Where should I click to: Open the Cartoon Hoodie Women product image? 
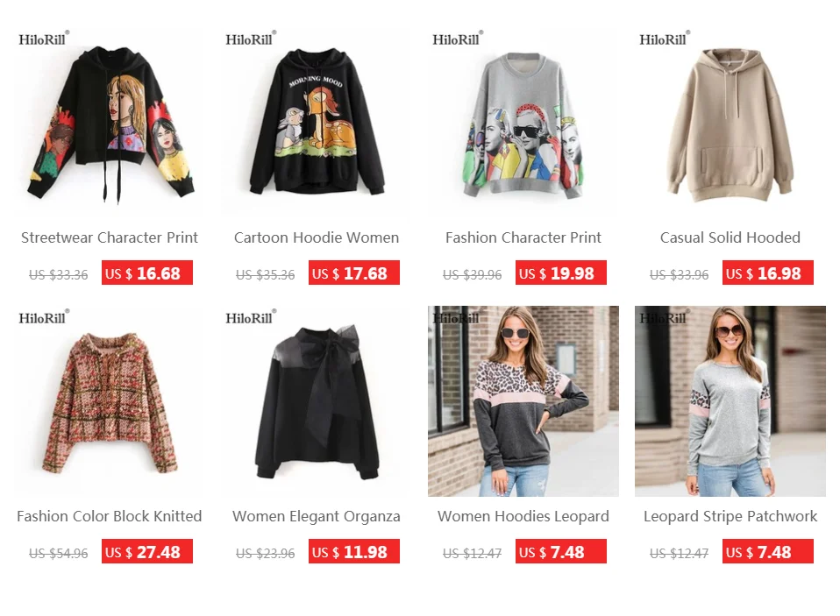coord(316,123)
